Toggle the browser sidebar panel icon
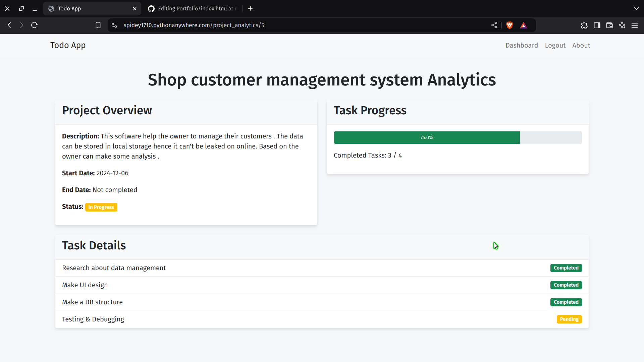 tap(597, 25)
